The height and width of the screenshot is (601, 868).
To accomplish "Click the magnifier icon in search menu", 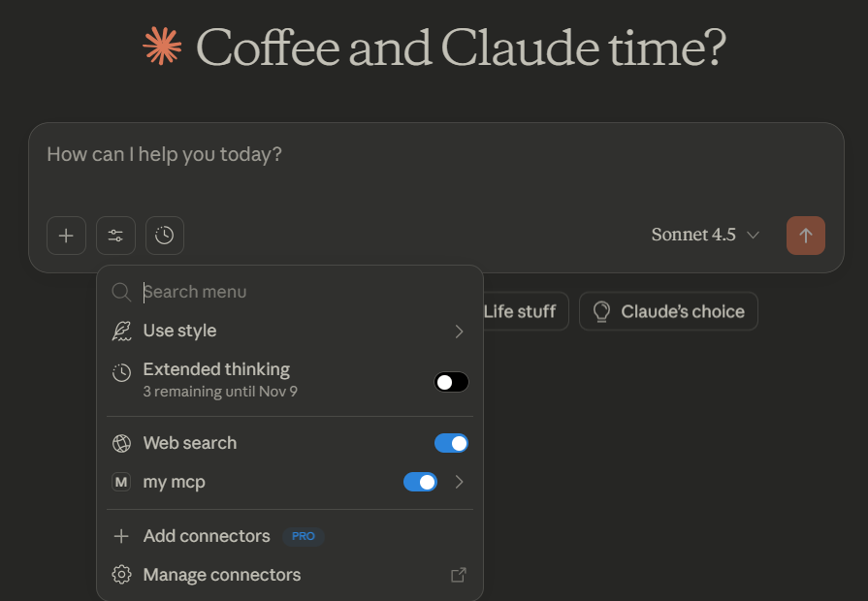I will (121, 292).
